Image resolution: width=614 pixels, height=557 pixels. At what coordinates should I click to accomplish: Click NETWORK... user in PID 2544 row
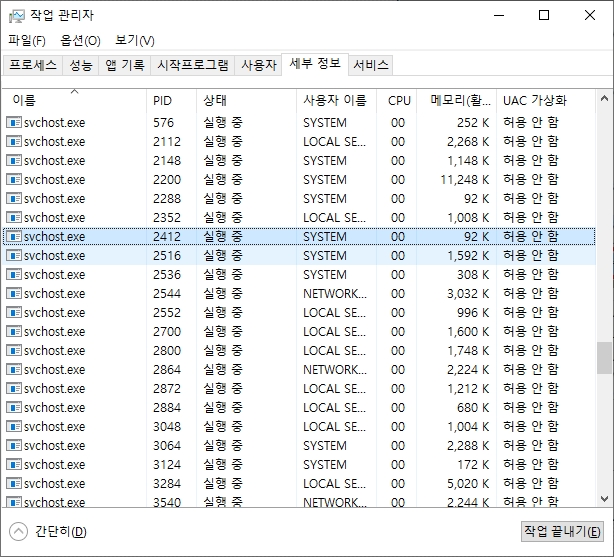pyautogui.click(x=335, y=293)
